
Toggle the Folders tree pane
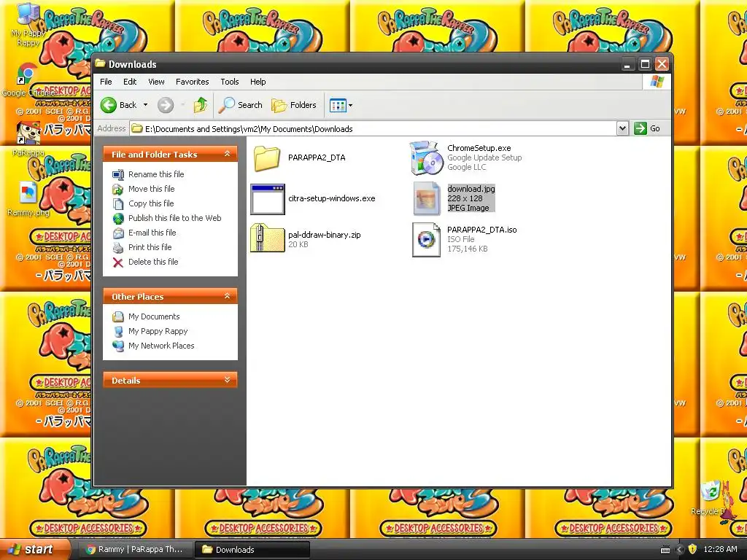pos(294,105)
